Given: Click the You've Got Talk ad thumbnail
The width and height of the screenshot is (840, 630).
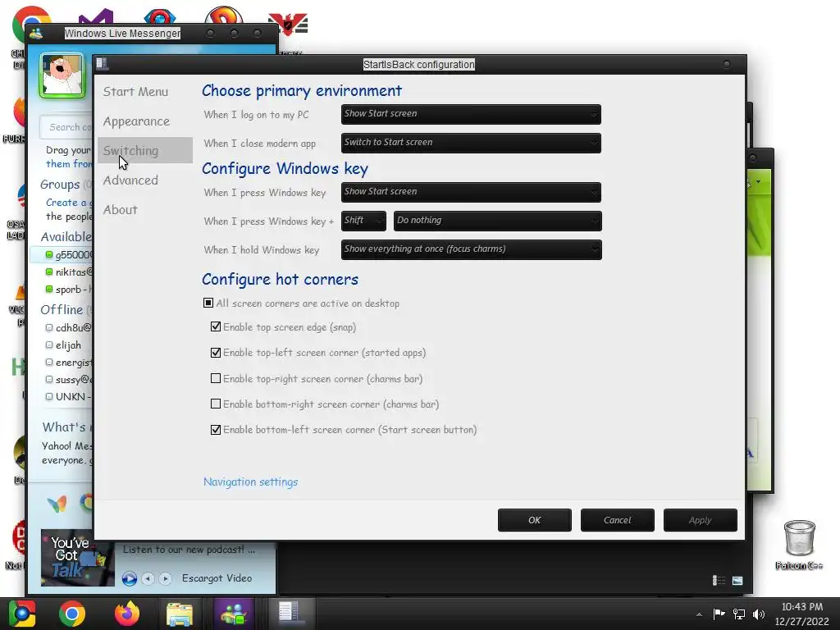Looking at the screenshot, I should (78, 558).
